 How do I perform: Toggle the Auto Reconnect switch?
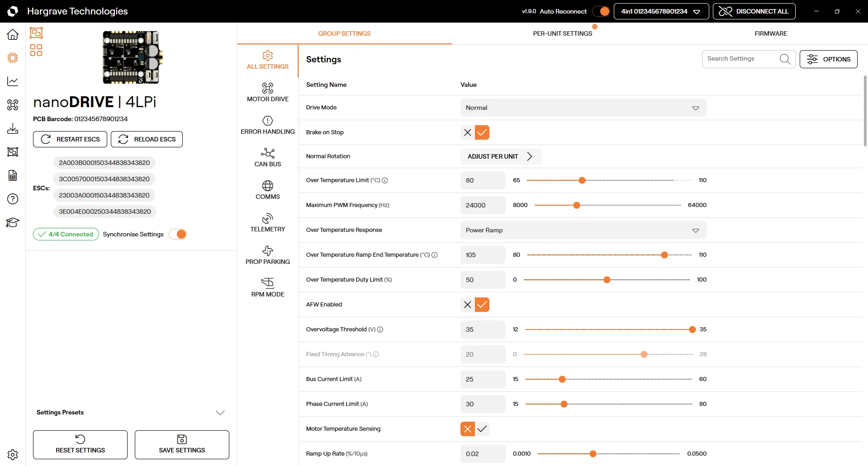601,11
